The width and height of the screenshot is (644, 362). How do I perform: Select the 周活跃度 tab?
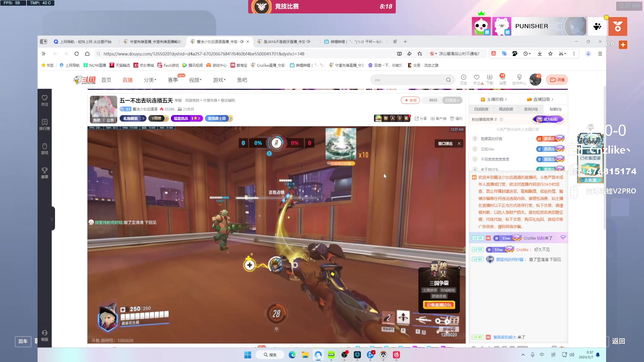[x=506, y=109]
